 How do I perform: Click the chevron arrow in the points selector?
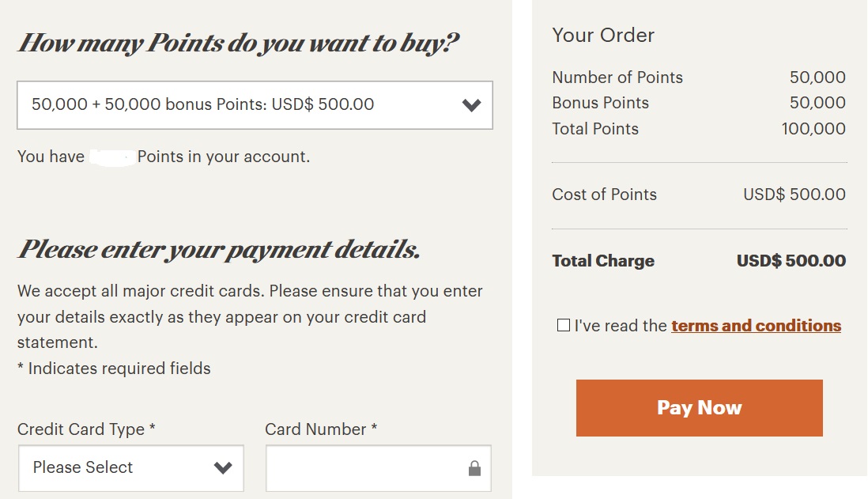coord(472,105)
